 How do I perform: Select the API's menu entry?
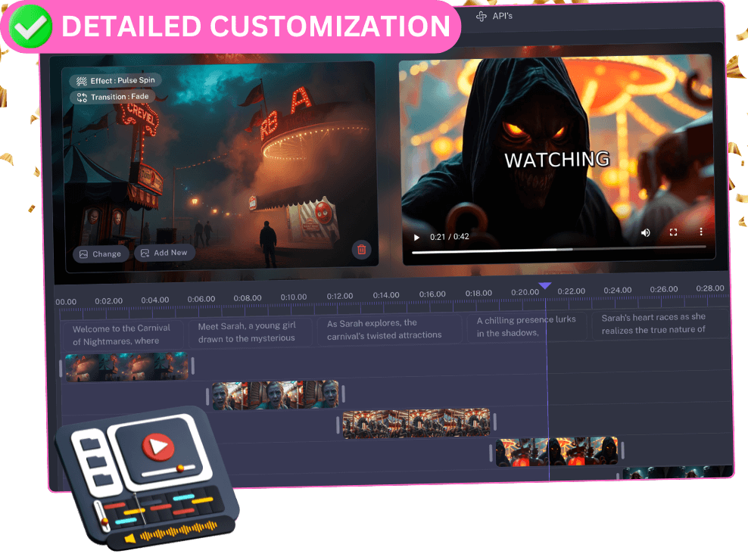(496, 15)
